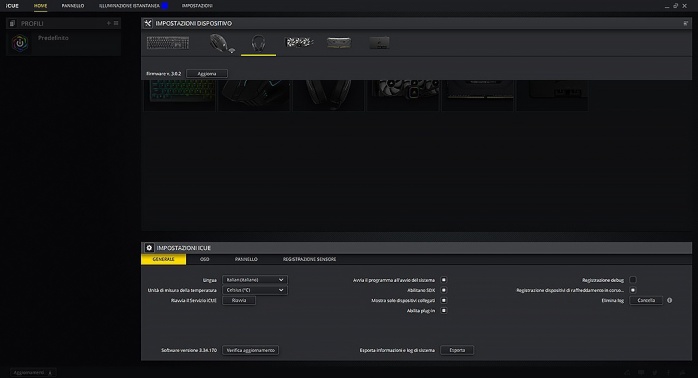Image resolution: width=698 pixels, height=378 pixels.
Task: Collapse the Impostazioni Dispositivo panel corner icon
Action: point(686,23)
